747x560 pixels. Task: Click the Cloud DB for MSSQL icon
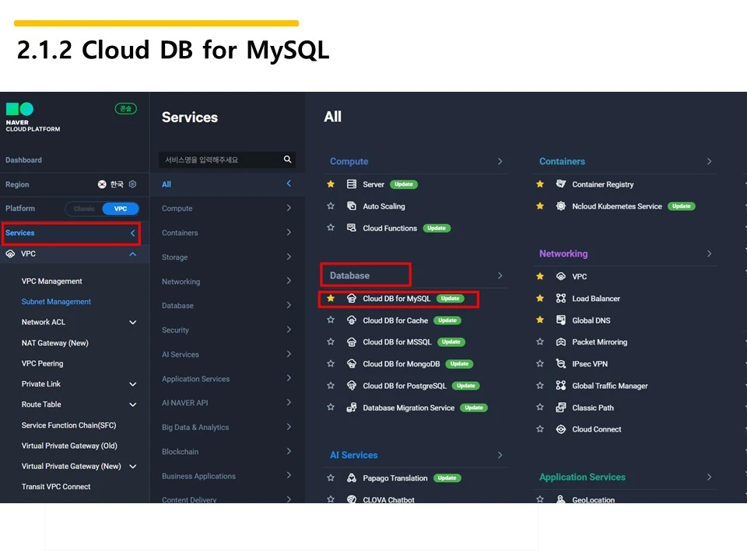352,342
